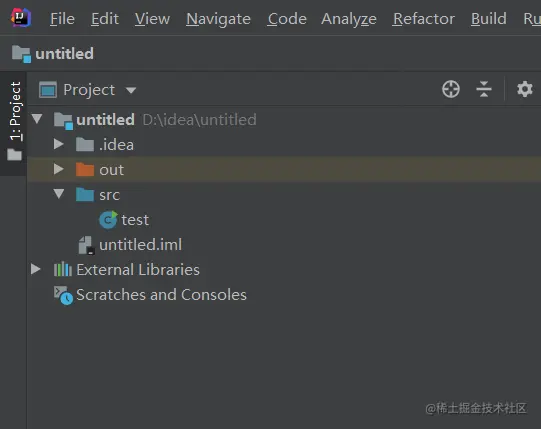Open the File menu
The image size is (541, 429).
[x=62, y=18]
